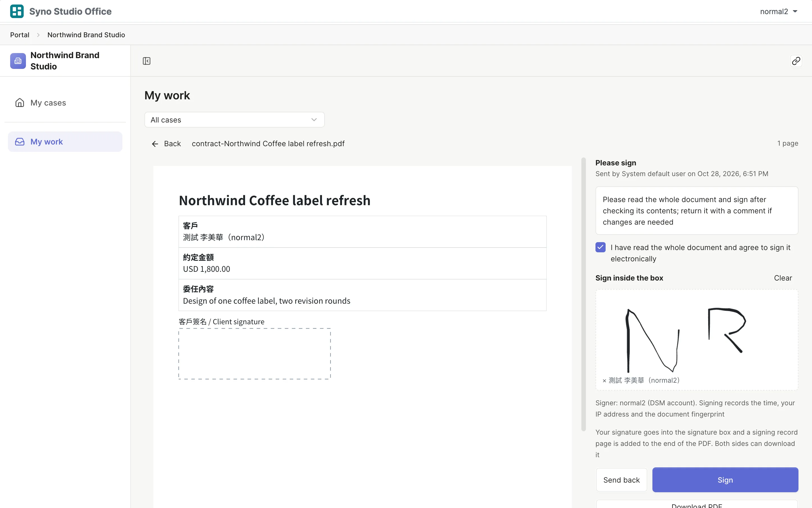The height and width of the screenshot is (508, 812).
Task: Click the 'USD 1,800.00' amount value
Action: click(x=206, y=269)
